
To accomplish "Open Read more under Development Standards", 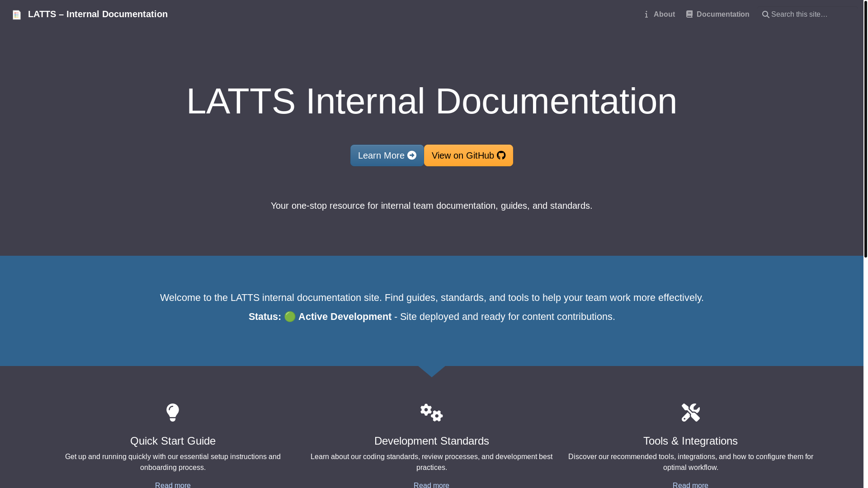I will (431, 484).
